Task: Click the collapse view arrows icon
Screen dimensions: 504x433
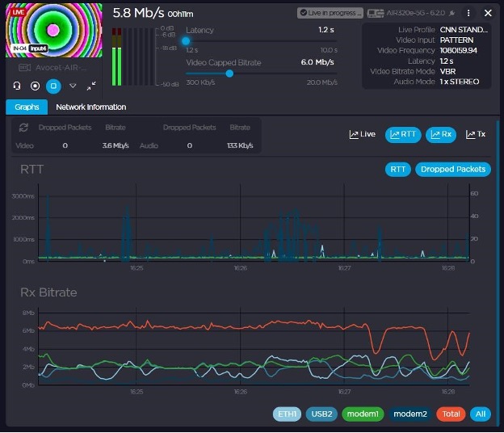Action: tap(91, 86)
